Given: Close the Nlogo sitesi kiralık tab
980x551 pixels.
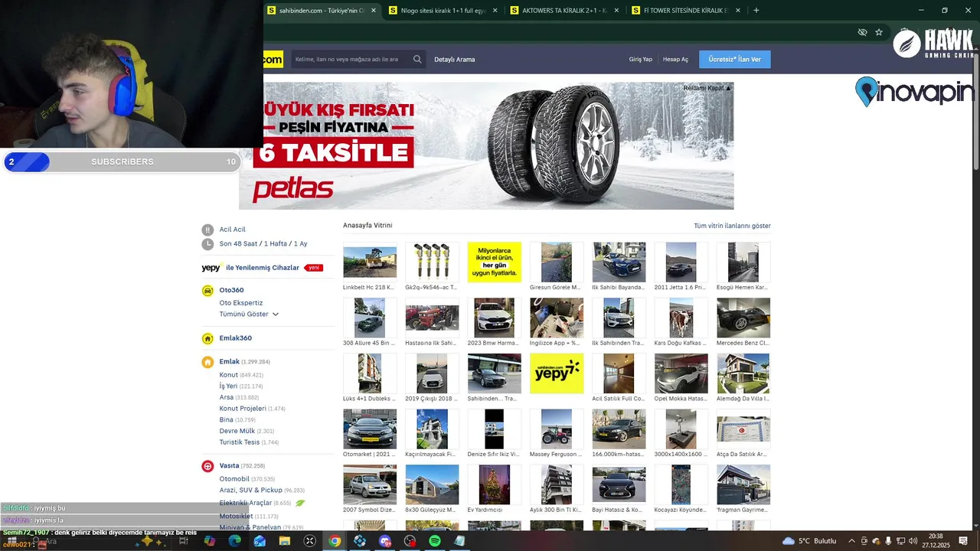Looking at the screenshot, I should click(495, 11).
